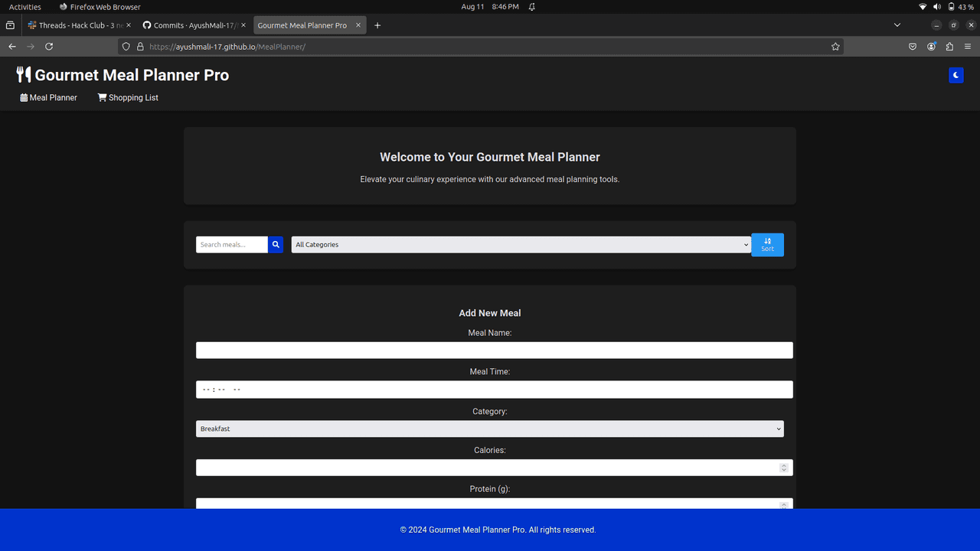The width and height of the screenshot is (980, 551).
Task: Click into the Meal Name field
Action: (x=494, y=350)
